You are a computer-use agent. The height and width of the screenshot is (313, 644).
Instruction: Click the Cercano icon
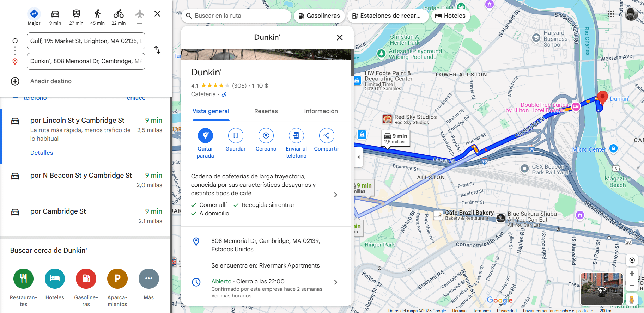266,135
